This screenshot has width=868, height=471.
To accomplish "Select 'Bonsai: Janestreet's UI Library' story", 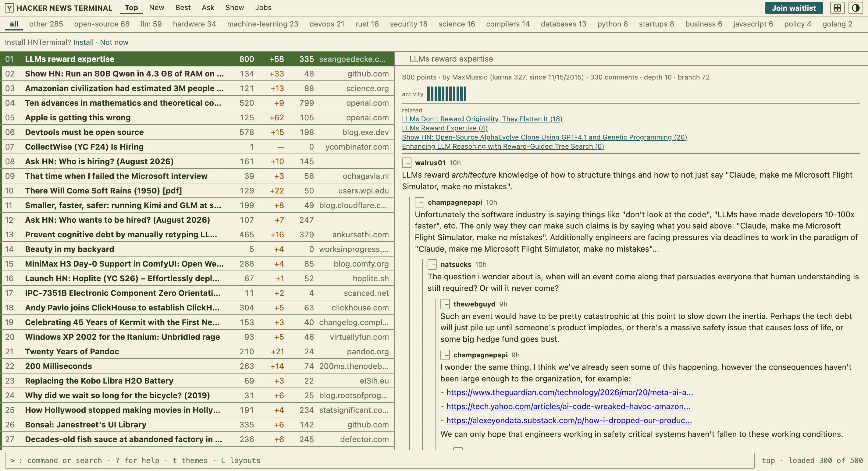I will (x=198, y=425).
